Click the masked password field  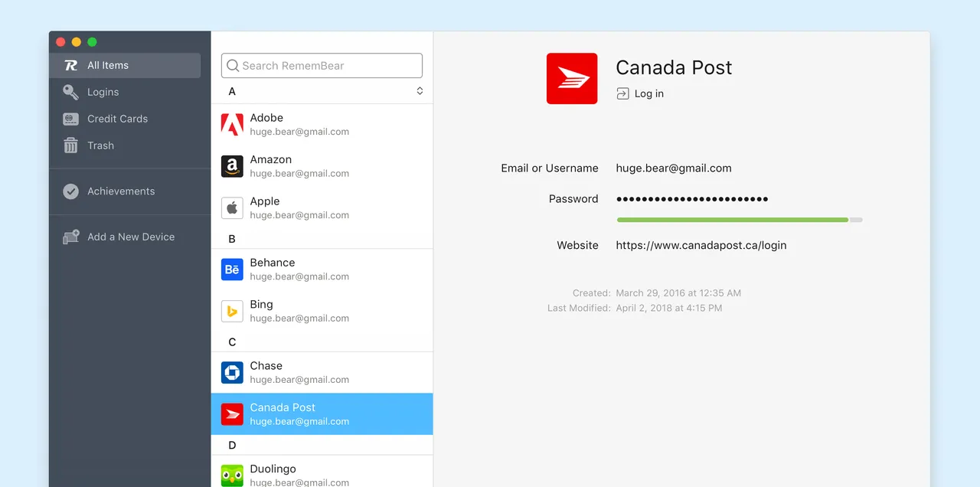[692, 199]
